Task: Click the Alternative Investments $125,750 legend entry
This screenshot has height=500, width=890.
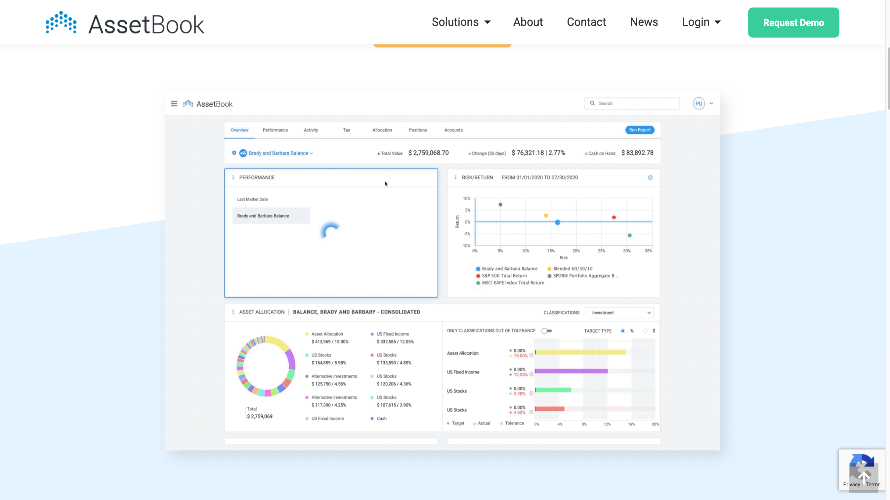Action: tap(331, 380)
